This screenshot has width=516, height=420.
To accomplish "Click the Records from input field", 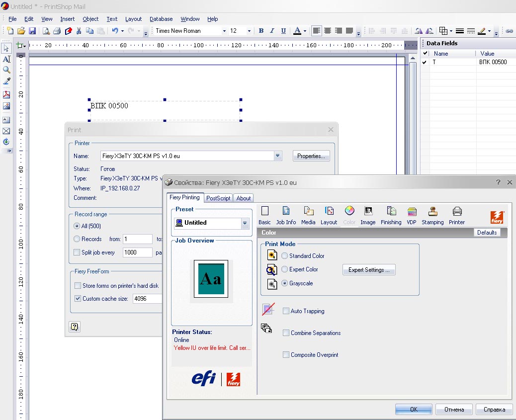I will 138,239.
